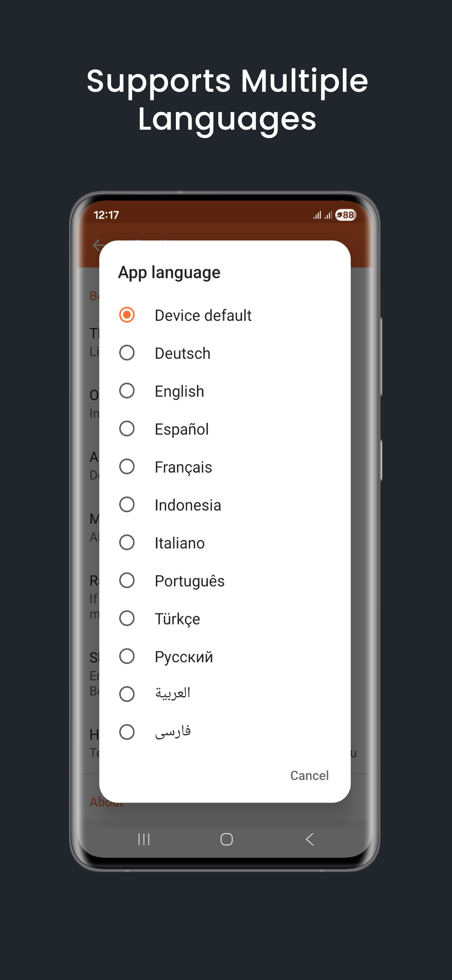Image resolution: width=452 pixels, height=980 pixels.
Task: Select the العربية language option
Action: coord(127,694)
